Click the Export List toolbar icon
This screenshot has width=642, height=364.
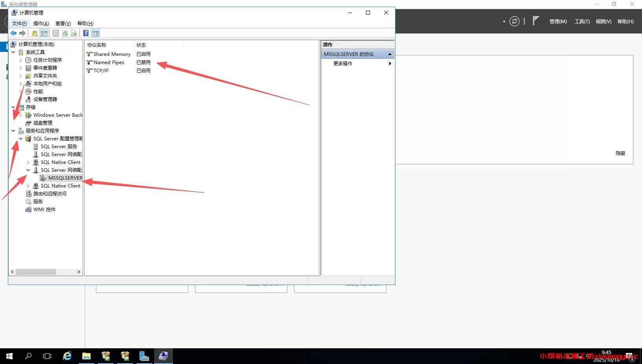(74, 33)
